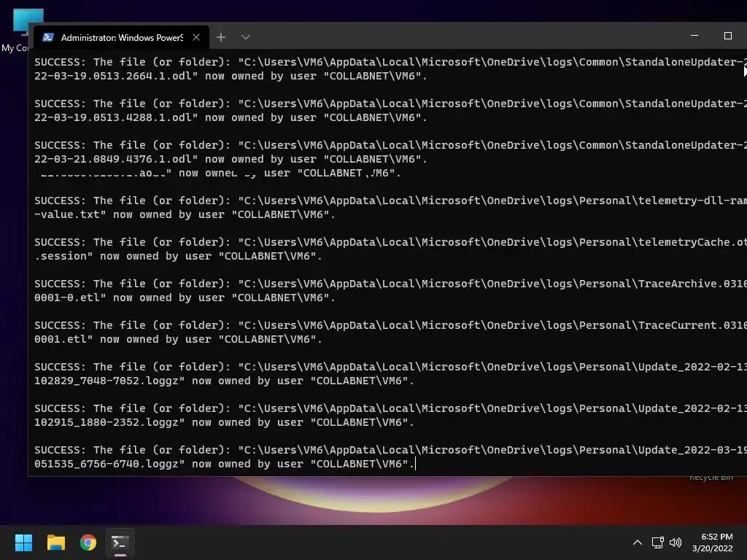Click the text "22-03-19.0513.4288.1.odl"
The image size is (747, 560).
click(x=113, y=117)
